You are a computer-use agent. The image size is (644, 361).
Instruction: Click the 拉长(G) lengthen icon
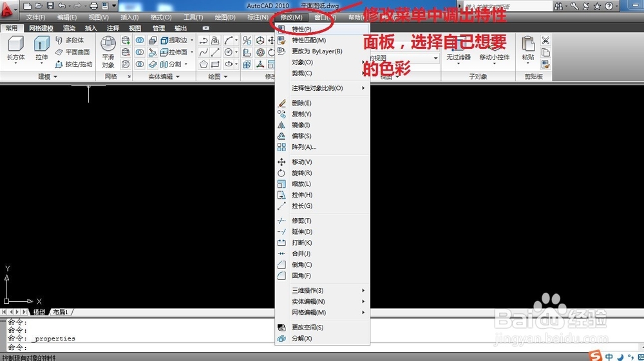point(281,206)
